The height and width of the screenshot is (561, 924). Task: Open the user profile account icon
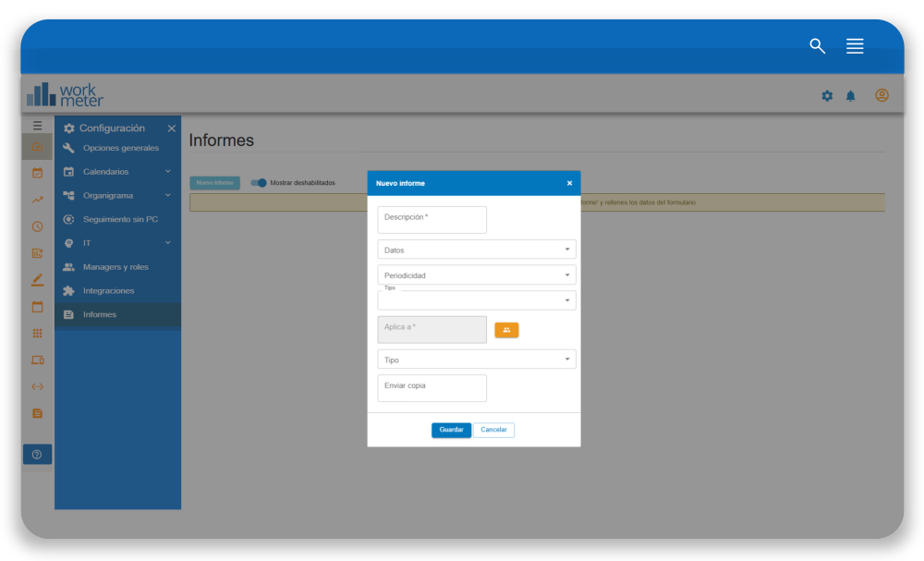point(881,95)
